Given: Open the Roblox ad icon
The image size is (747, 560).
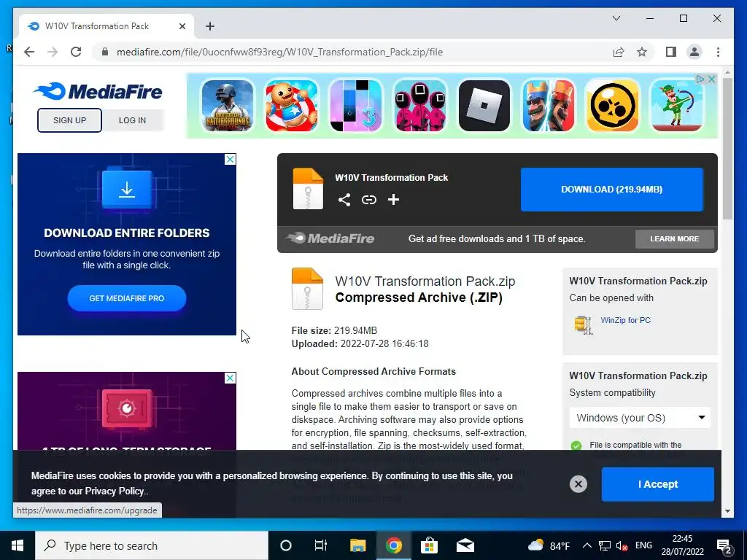Looking at the screenshot, I should coord(484,105).
